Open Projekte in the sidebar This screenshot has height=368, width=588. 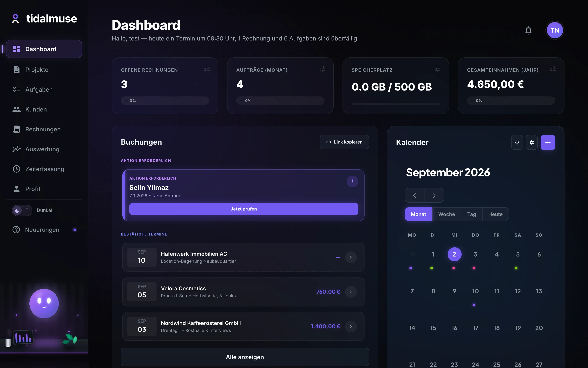pos(44,70)
